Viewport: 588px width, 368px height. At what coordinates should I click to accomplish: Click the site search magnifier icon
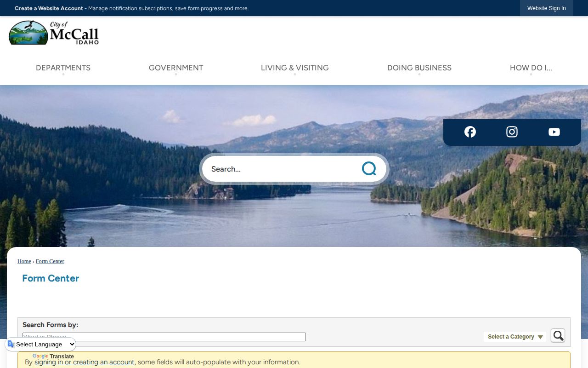369,169
